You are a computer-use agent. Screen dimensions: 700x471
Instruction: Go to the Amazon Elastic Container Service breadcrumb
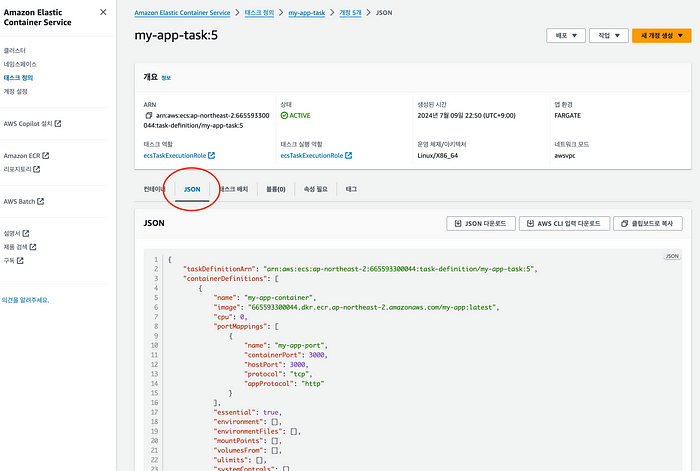click(182, 13)
